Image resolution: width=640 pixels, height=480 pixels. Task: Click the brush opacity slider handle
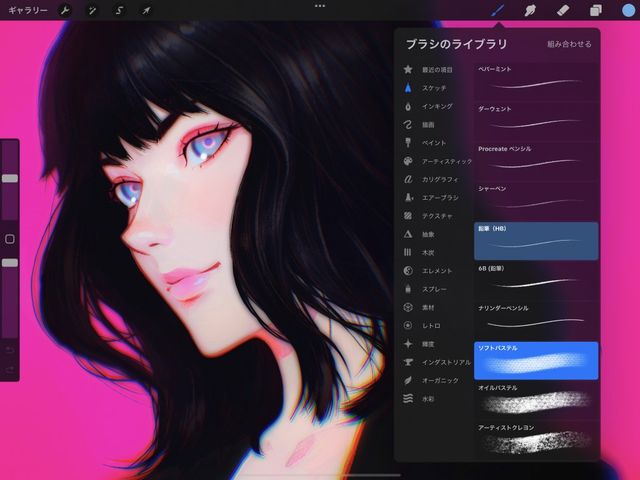(10, 263)
